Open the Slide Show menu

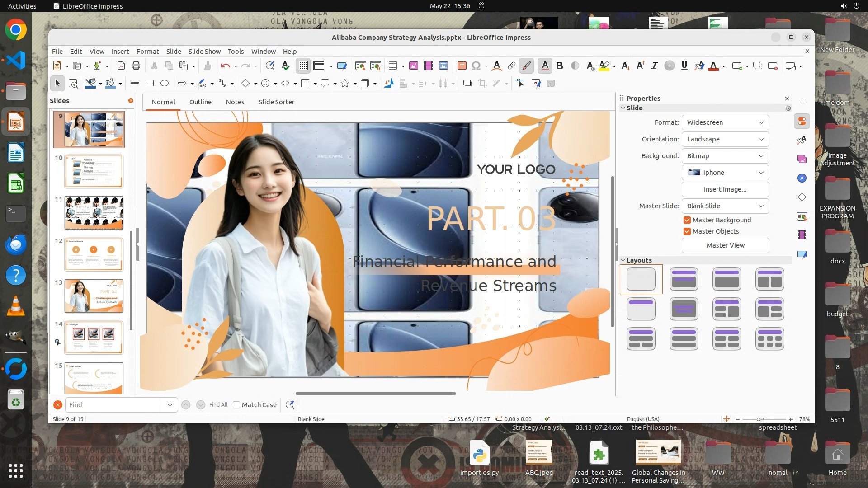(x=204, y=52)
